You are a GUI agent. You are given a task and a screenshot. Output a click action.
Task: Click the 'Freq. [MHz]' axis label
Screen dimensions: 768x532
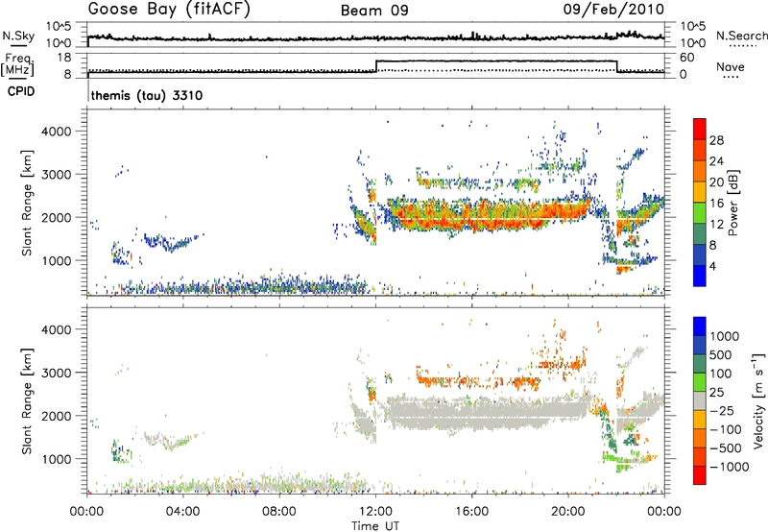pos(17,65)
